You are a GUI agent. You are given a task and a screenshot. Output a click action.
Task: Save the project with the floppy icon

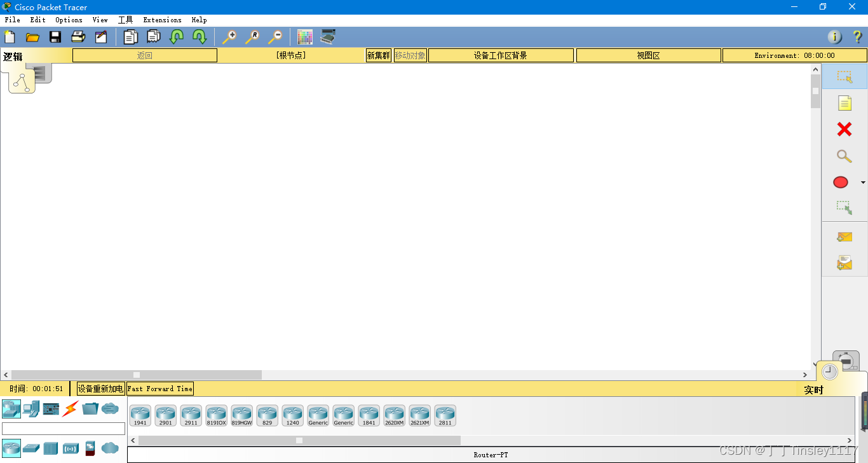click(55, 37)
